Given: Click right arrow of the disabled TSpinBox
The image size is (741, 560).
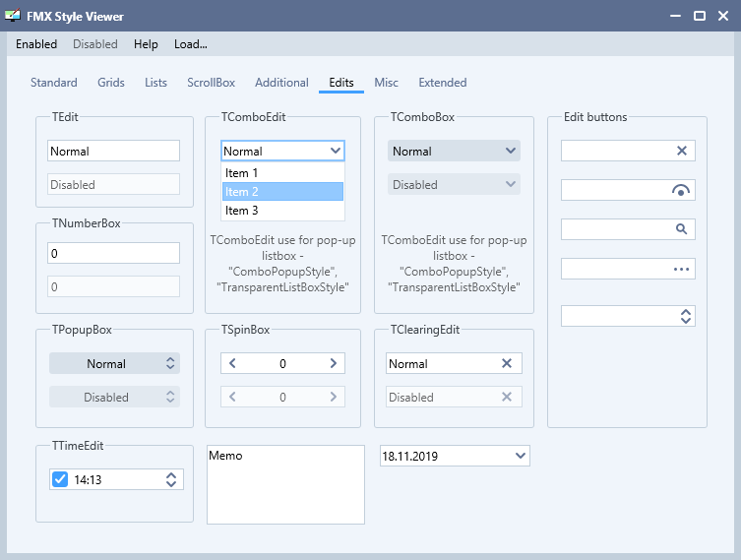Looking at the screenshot, I should coord(334,397).
